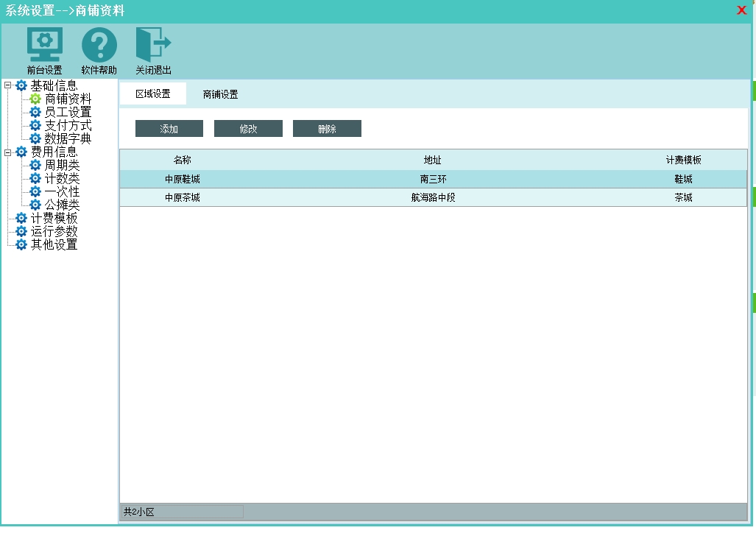The height and width of the screenshot is (533, 756).
Task: Click gear icon beside 支付方式
Action: (x=35, y=125)
